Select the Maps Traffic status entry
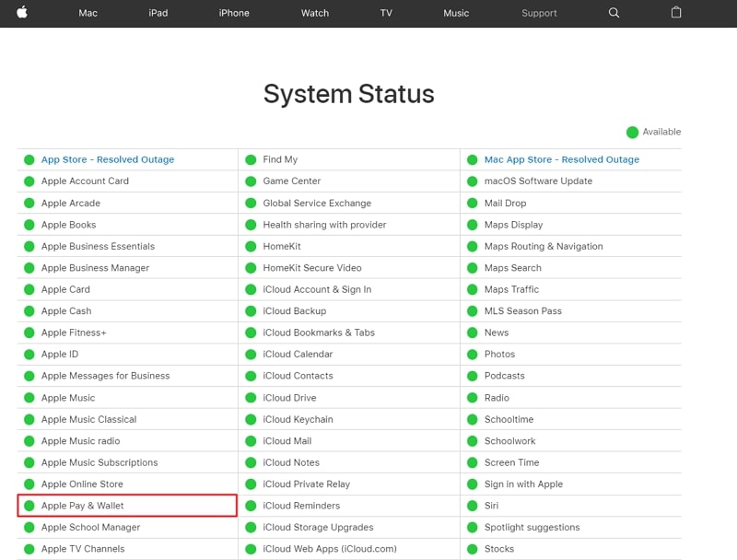Viewport: 737px width, 560px height. pyautogui.click(x=511, y=289)
